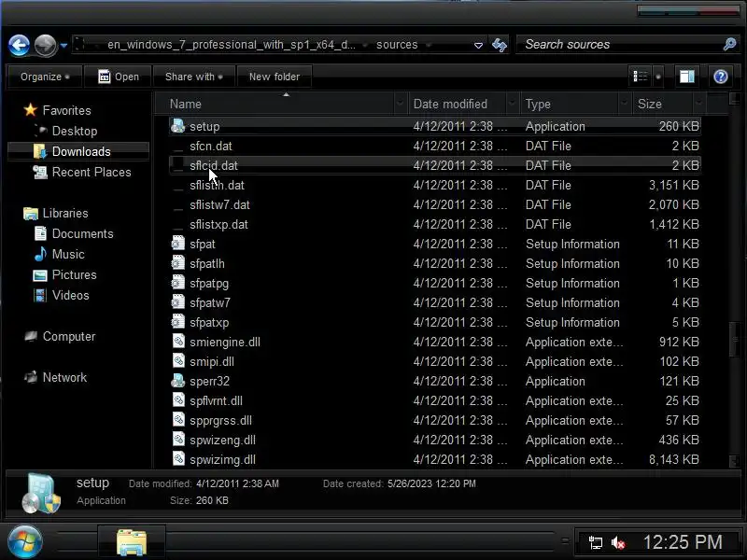Open the Name column filter dropdown
This screenshot has height=560, width=747.
click(x=401, y=104)
